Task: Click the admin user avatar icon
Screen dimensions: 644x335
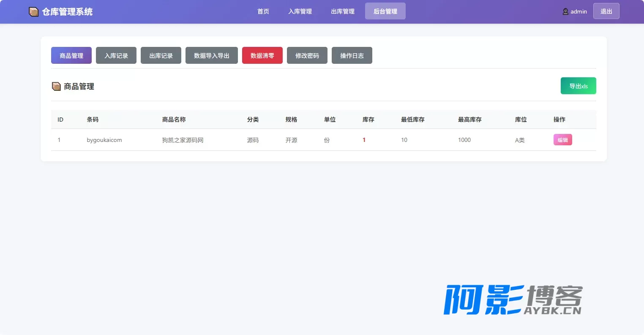Action: pos(565,11)
